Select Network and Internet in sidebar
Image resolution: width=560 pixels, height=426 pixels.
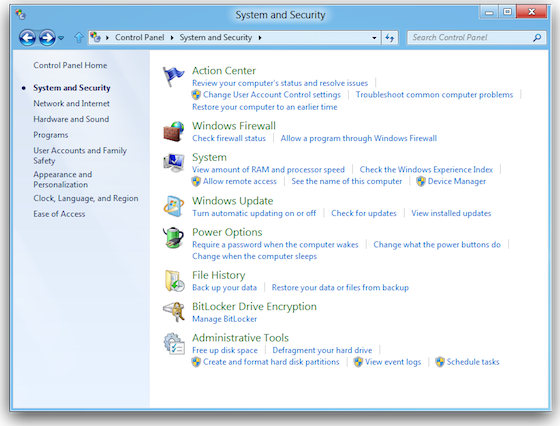(x=71, y=104)
